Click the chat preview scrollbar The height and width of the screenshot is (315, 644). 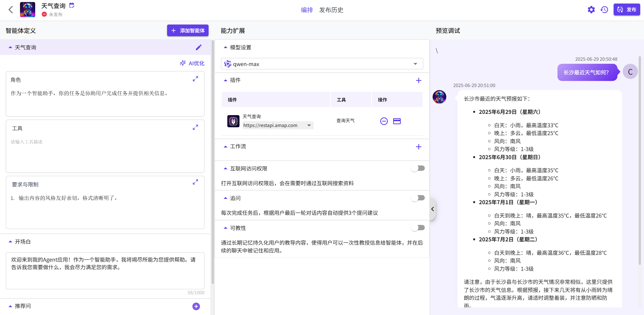click(x=640, y=161)
